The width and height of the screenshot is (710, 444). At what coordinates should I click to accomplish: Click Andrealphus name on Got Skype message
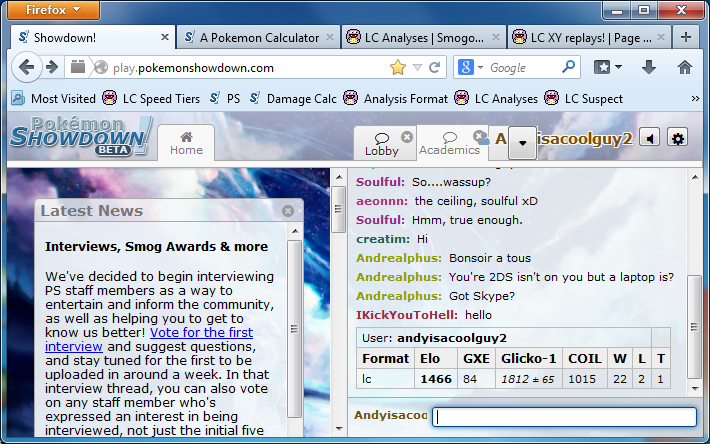pyautogui.click(x=399, y=296)
